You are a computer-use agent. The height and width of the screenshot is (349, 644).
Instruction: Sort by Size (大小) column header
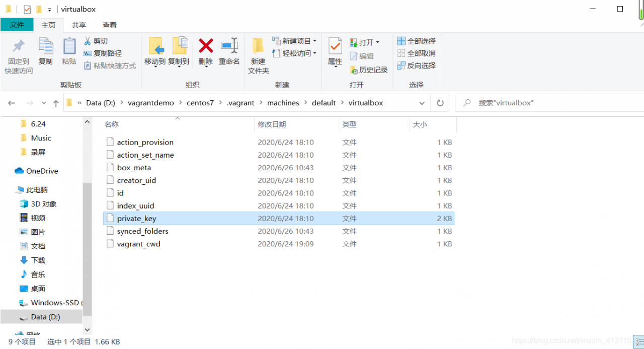coord(433,124)
